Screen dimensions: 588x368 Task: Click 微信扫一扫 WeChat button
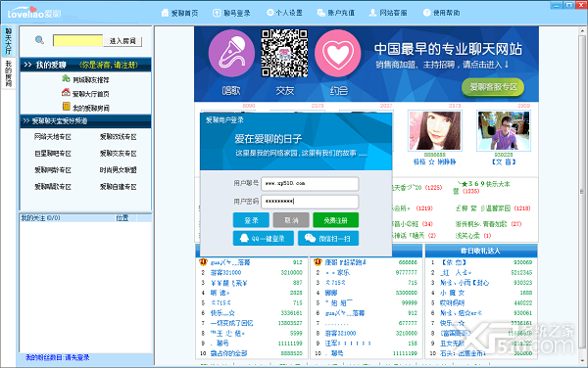[x=328, y=239]
